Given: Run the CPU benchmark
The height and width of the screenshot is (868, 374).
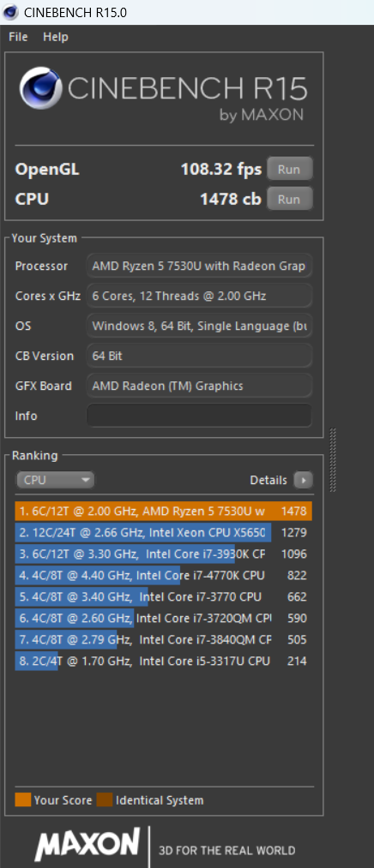Looking at the screenshot, I should coord(289,200).
